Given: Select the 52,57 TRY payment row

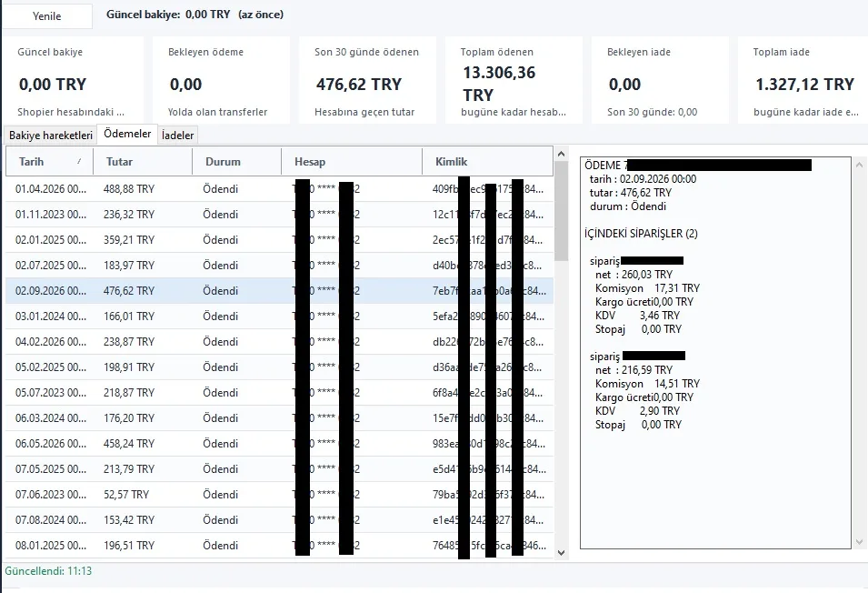Looking at the screenshot, I should tap(280, 495).
